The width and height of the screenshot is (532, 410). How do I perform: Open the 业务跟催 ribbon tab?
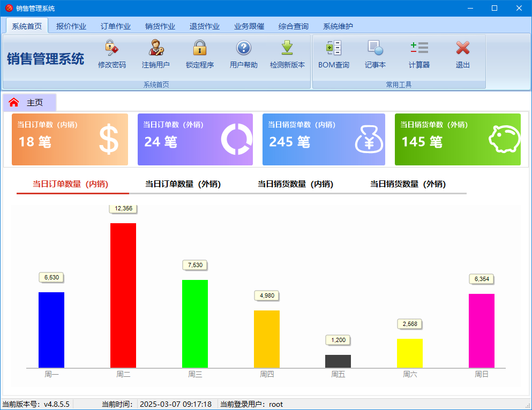(249, 26)
